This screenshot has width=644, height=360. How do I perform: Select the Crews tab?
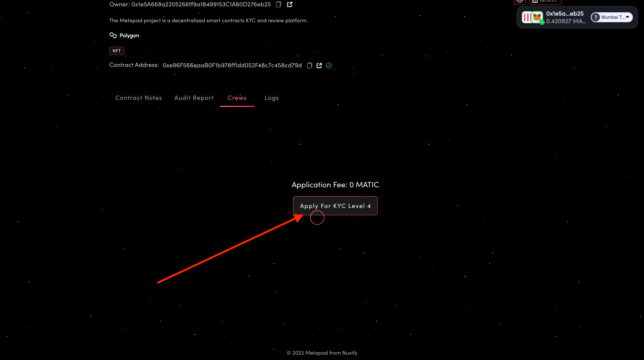237,98
